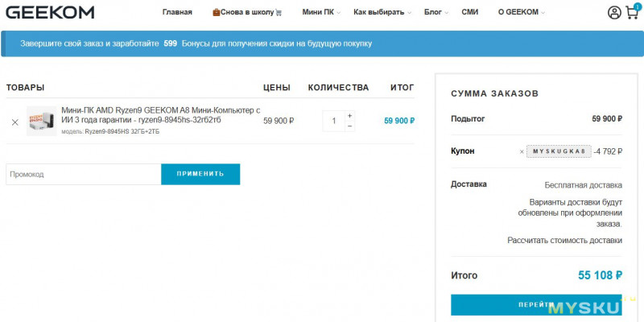Click the ИТОГ column header

coord(402,88)
